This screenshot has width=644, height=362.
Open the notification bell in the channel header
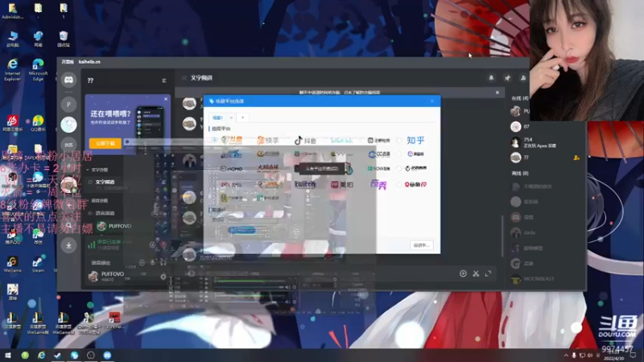pos(491,77)
